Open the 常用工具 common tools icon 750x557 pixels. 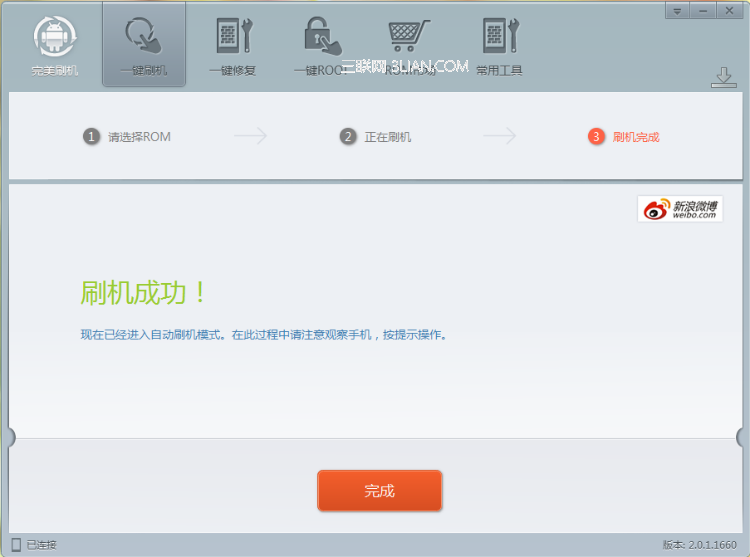tap(500, 35)
